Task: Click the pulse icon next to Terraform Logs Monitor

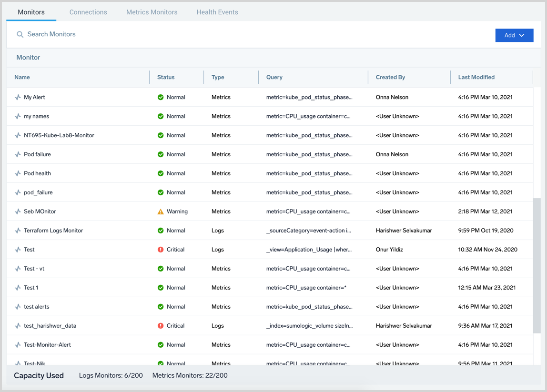Action: click(18, 231)
